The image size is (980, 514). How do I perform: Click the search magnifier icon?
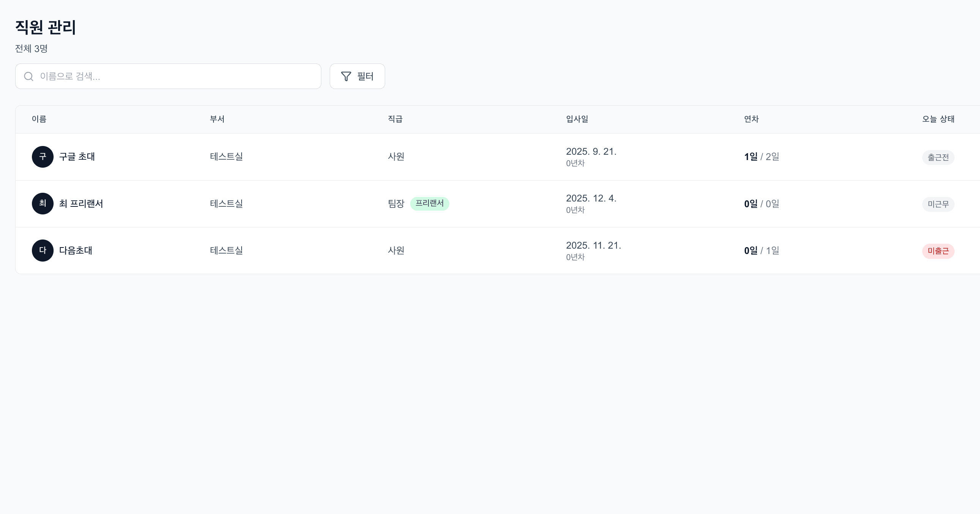pyautogui.click(x=28, y=76)
